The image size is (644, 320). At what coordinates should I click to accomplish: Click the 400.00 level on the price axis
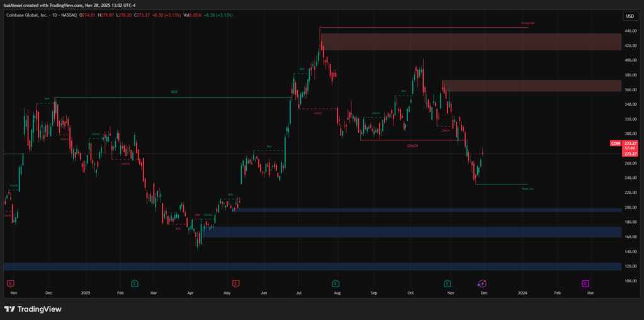(x=630, y=60)
